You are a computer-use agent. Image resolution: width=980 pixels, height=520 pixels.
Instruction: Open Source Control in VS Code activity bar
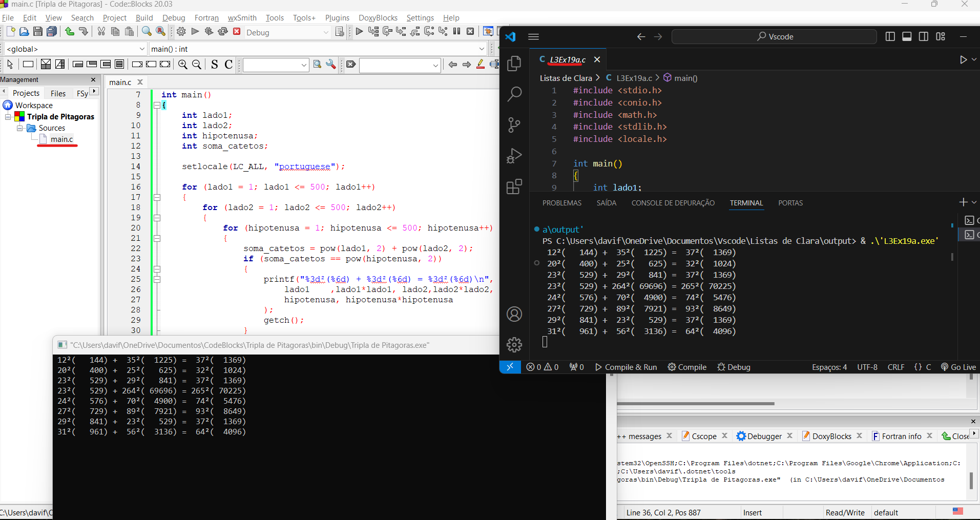(x=514, y=125)
